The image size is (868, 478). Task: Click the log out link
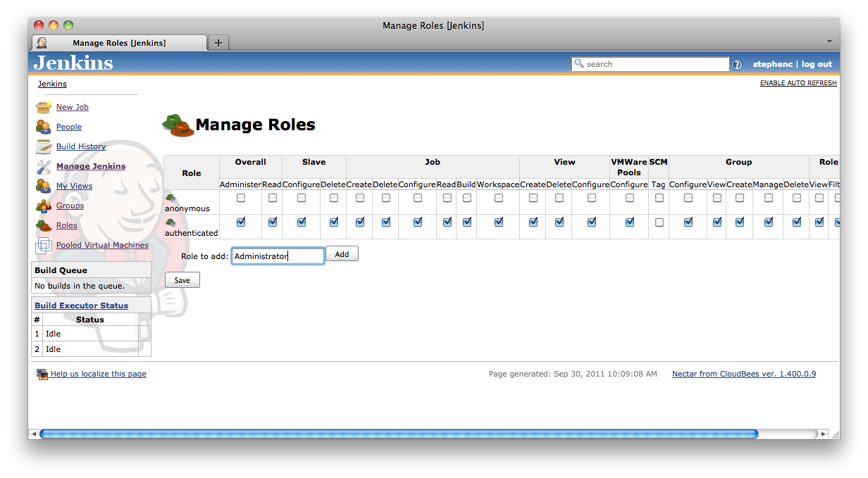click(817, 64)
